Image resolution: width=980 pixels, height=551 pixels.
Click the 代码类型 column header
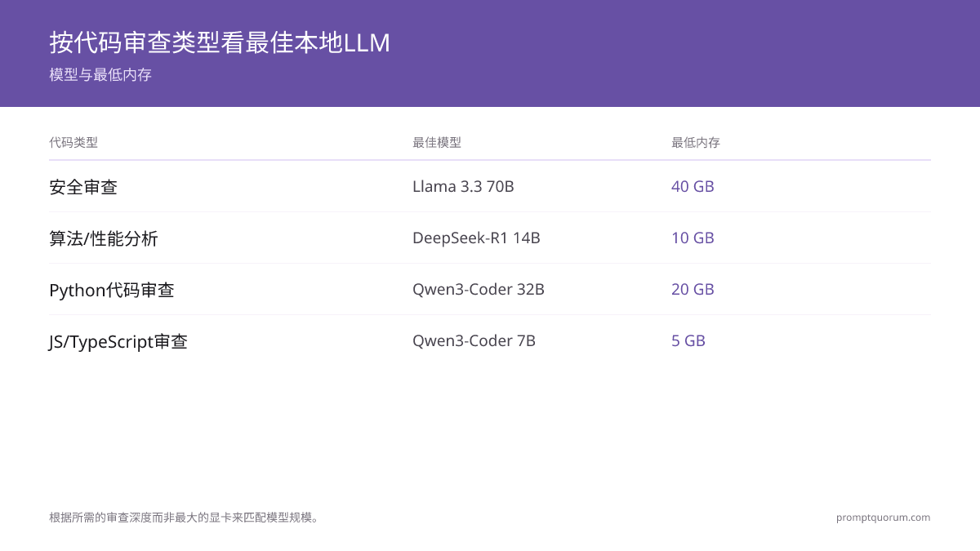[73, 143]
